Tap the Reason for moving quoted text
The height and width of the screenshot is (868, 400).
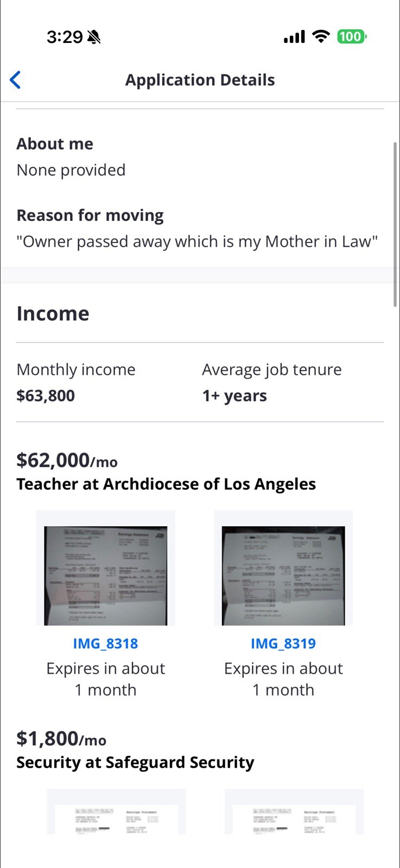[x=197, y=241]
